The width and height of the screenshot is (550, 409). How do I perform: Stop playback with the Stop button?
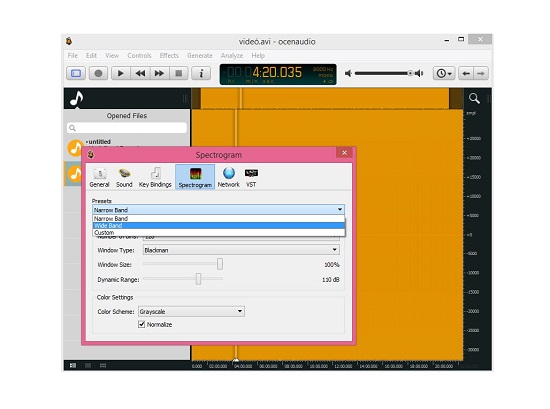(x=179, y=73)
